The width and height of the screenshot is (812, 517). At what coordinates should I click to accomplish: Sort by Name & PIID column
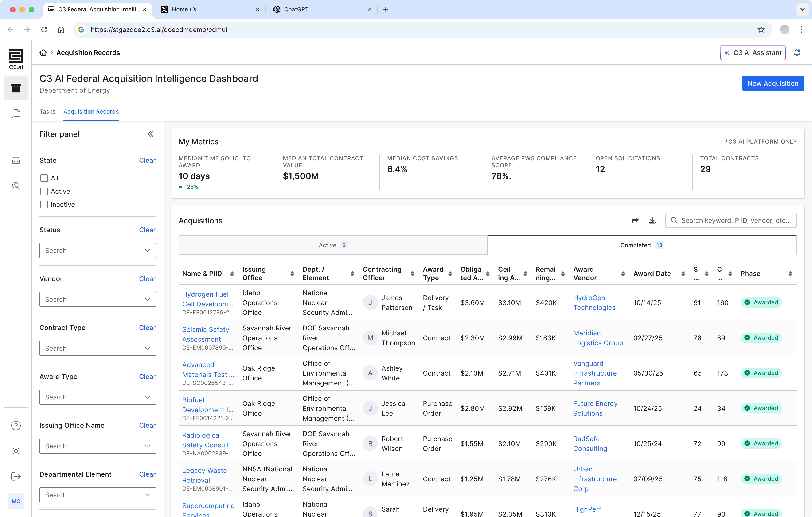pos(232,274)
